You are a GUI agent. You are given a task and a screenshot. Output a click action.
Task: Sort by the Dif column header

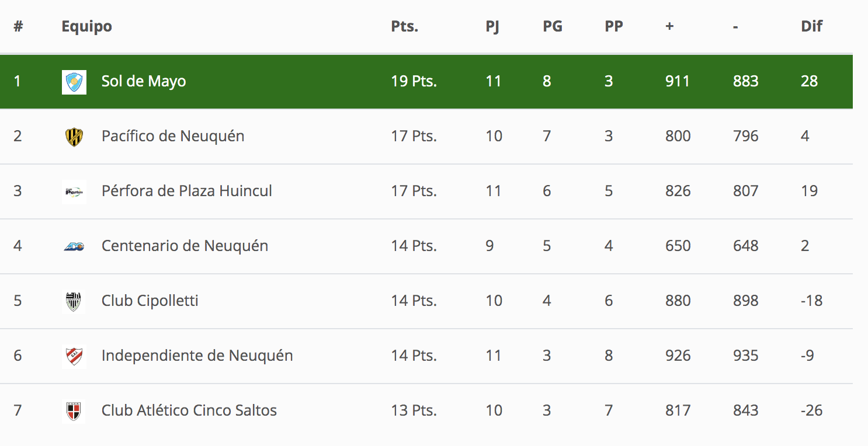812,26
